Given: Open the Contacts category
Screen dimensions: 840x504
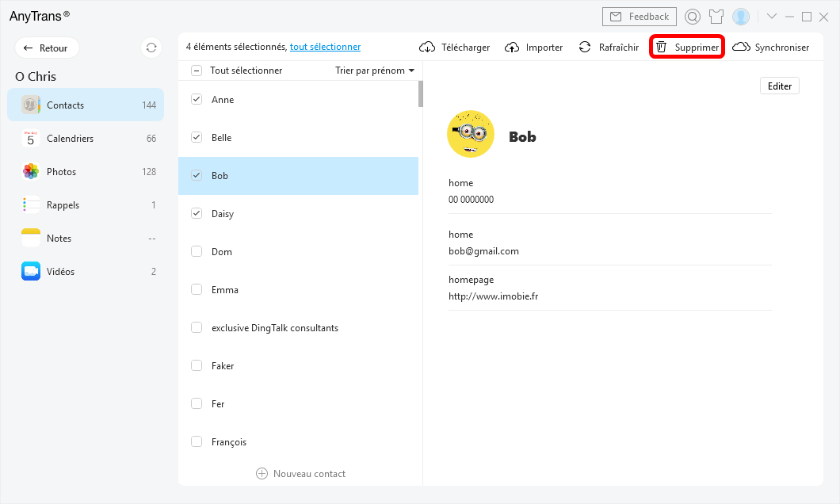Looking at the screenshot, I should point(86,105).
